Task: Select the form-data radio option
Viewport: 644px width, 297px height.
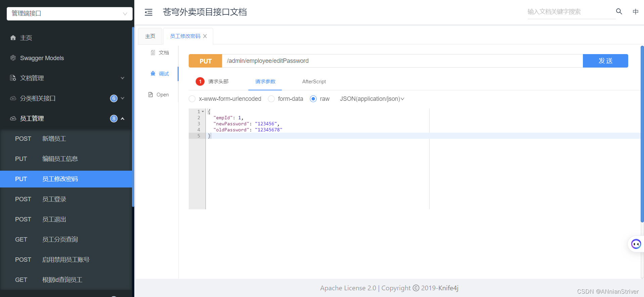Action: pyautogui.click(x=271, y=99)
